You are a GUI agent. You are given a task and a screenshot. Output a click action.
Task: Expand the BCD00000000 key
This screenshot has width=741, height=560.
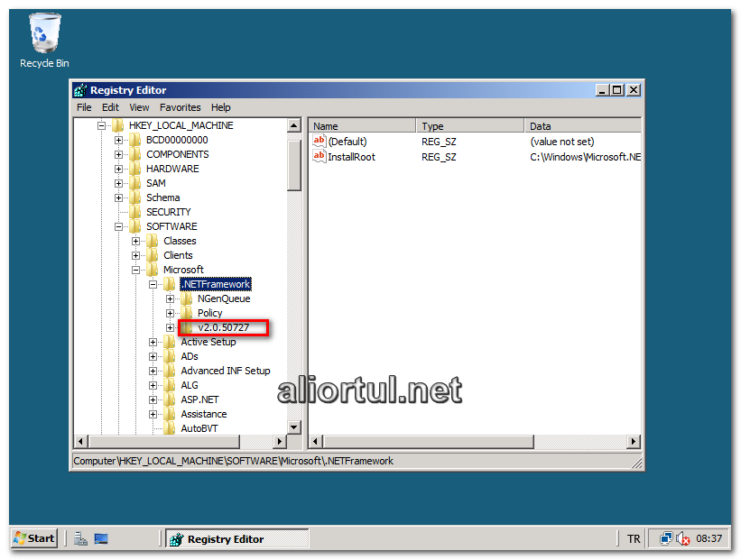tap(118, 141)
